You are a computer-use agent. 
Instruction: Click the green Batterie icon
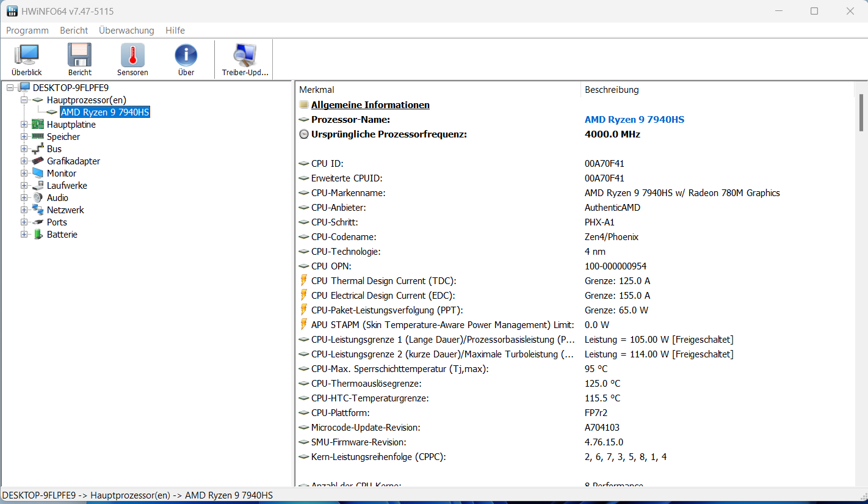[x=38, y=234]
